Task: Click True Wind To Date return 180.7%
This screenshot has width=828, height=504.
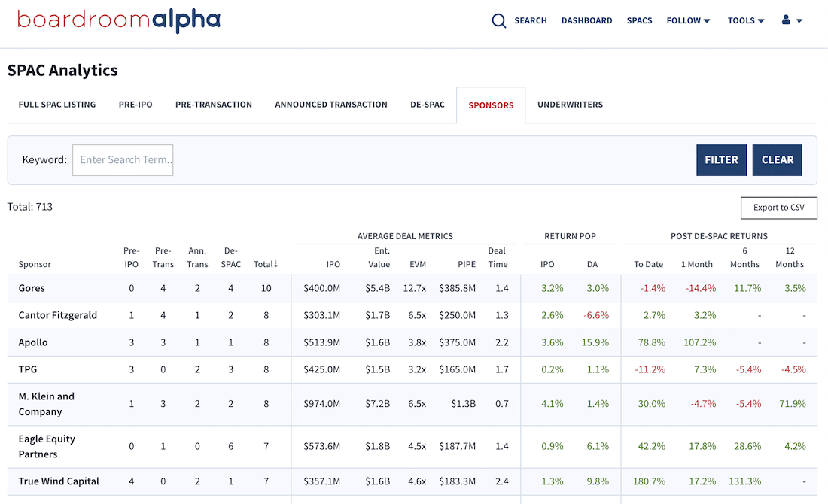Action: [x=649, y=481]
